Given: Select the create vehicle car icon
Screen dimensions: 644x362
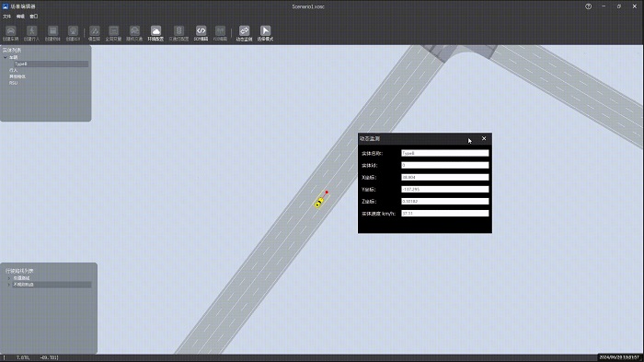Looking at the screenshot, I should tap(11, 33).
